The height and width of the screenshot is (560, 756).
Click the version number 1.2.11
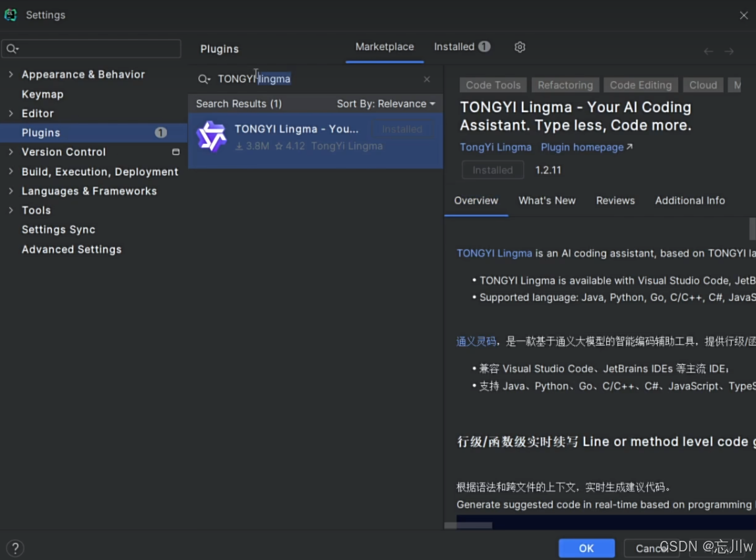[x=548, y=170]
